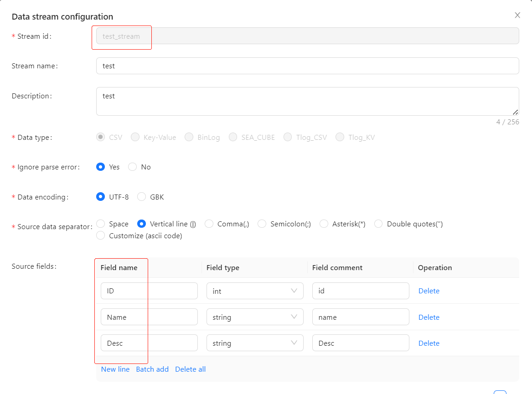Choose Customize (ascii code) separator
This screenshot has width=532, height=394.
point(101,236)
